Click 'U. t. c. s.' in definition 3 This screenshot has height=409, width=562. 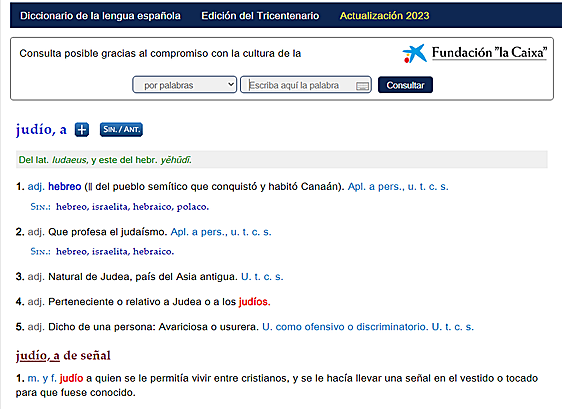pos(262,277)
